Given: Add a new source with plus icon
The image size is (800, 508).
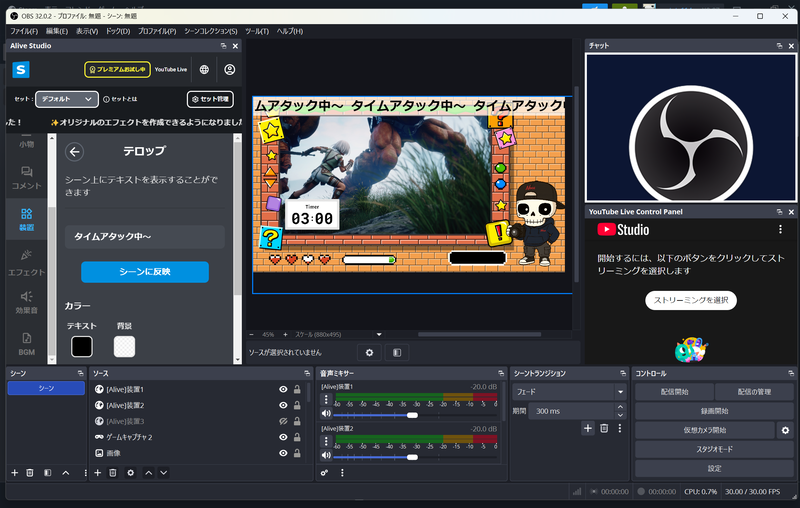Looking at the screenshot, I should coord(97,473).
